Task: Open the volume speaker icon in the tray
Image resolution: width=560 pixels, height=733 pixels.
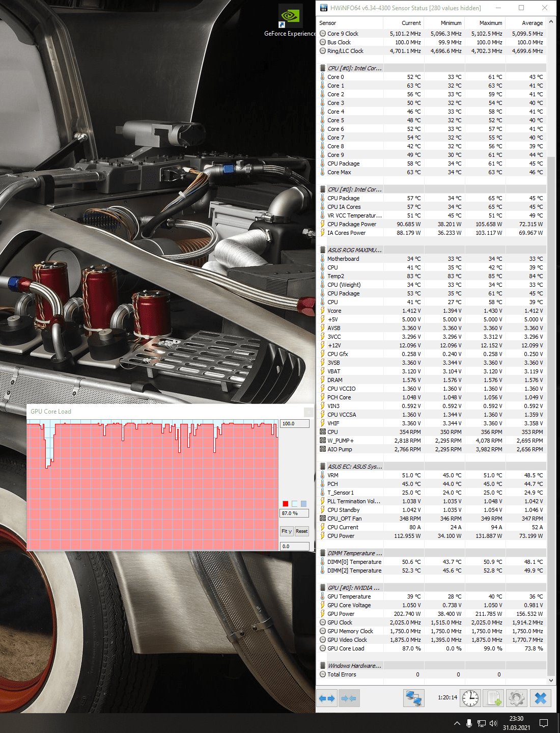Action: pos(493,723)
